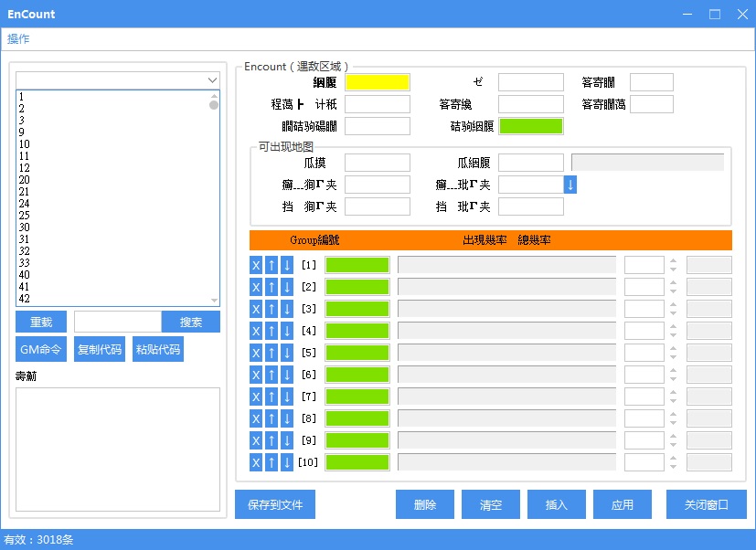Move row [2] up with its arrow
This screenshot has width=756, height=550.
point(272,287)
